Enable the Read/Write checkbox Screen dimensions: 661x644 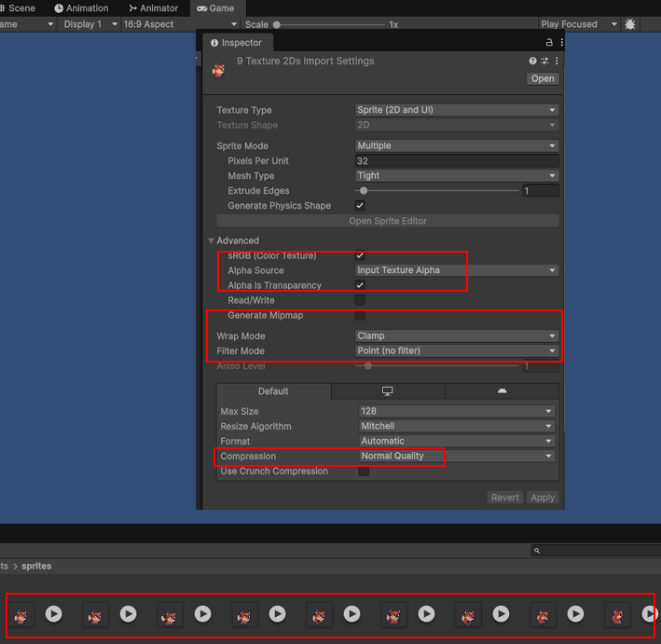click(360, 301)
